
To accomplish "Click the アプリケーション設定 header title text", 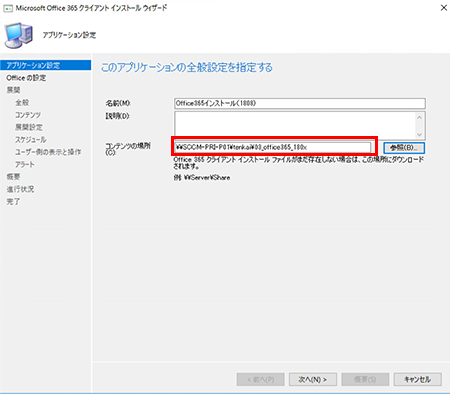I will click(x=69, y=35).
